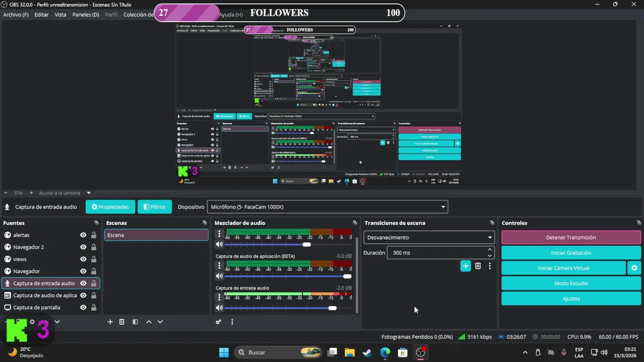Viewport: 644px width, 362px height.
Task: Open scene filters icon in Escenas toolbar
Action: tap(135, 322)
